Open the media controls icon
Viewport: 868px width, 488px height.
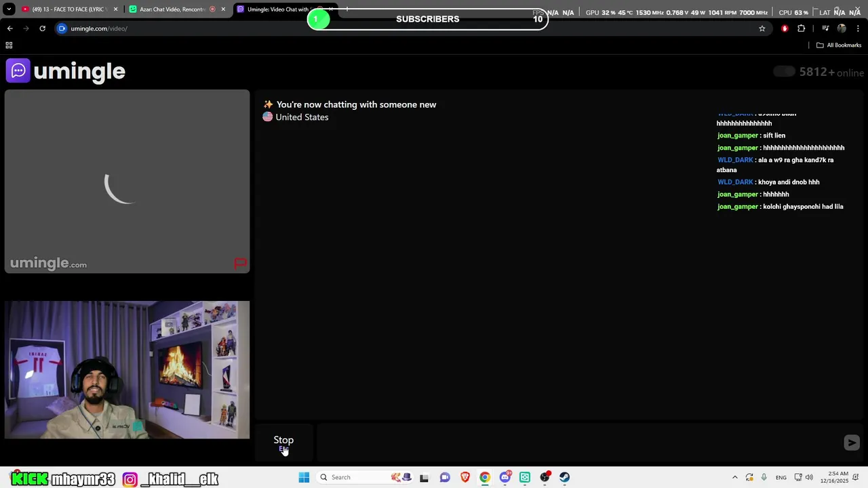point(825,28)
